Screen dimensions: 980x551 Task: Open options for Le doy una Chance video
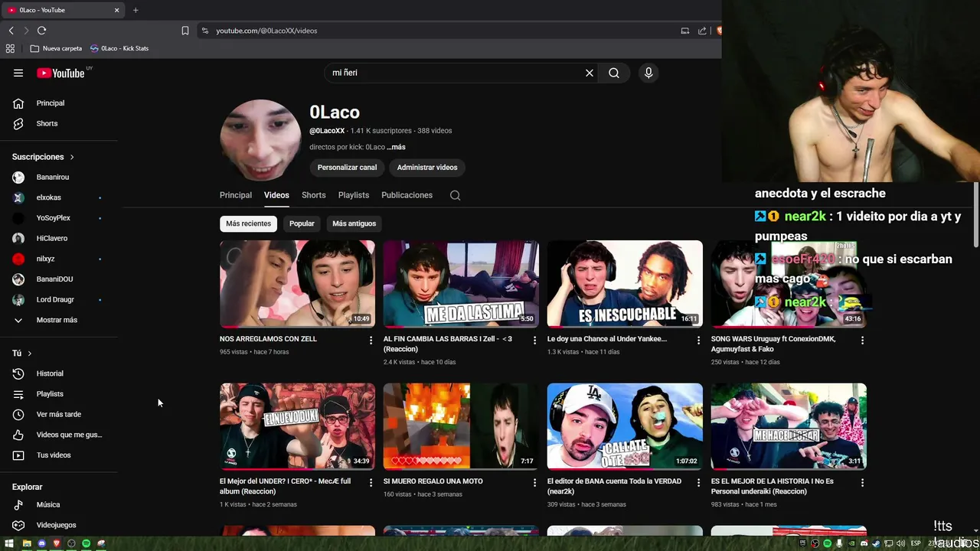click(698, 340)
